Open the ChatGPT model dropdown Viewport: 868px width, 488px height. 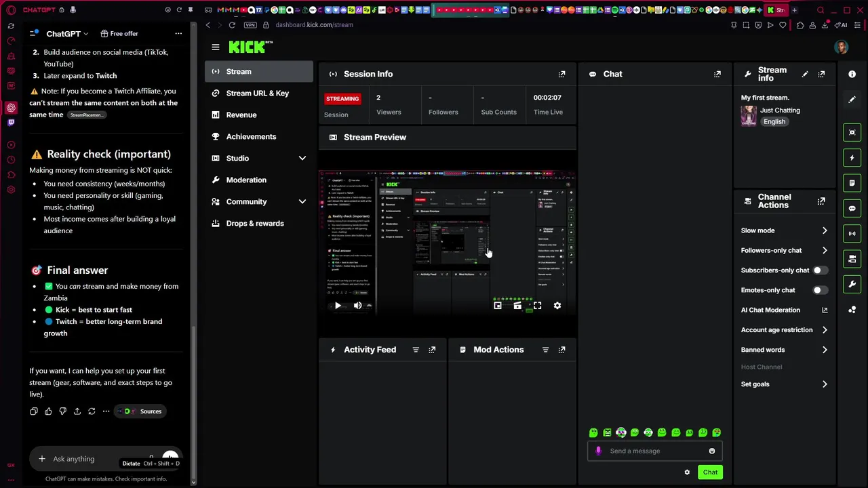pos(67,34)
